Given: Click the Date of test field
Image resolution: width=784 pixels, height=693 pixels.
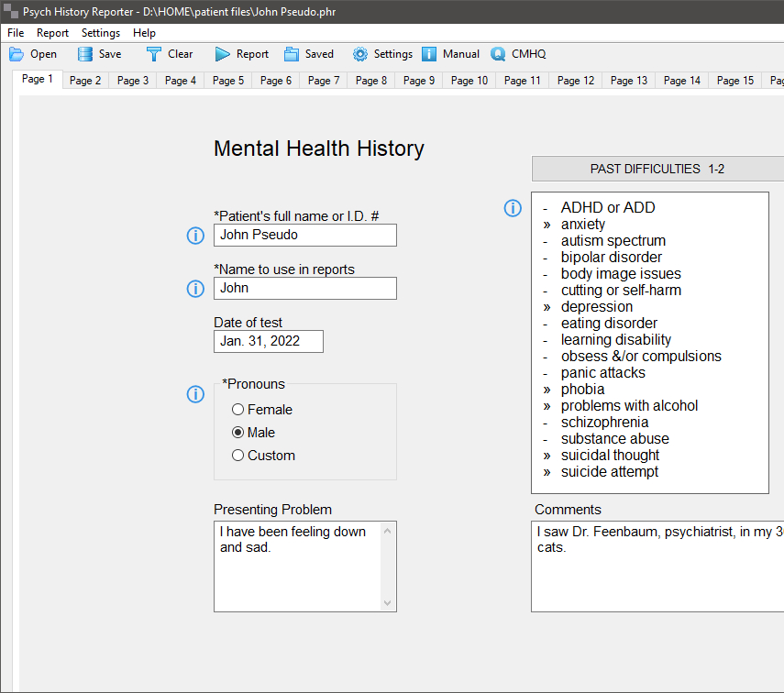Looking at the screenshot, I should click(268, 341).
